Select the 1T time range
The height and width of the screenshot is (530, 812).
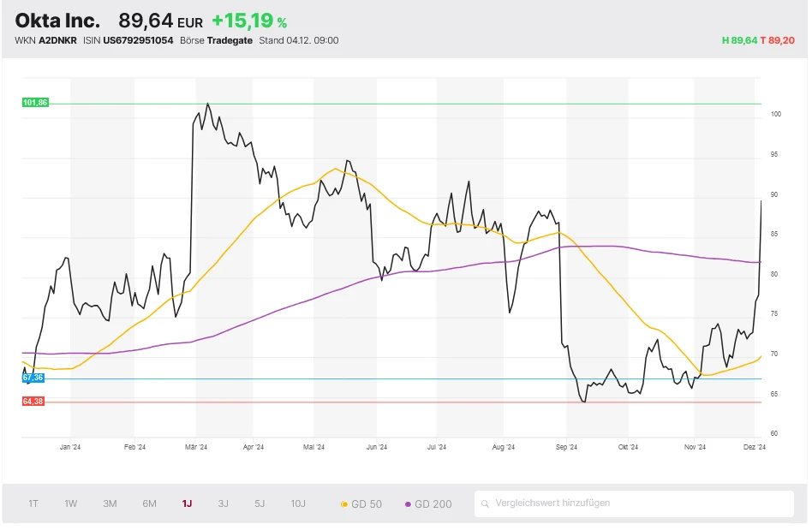pos(33,503)
